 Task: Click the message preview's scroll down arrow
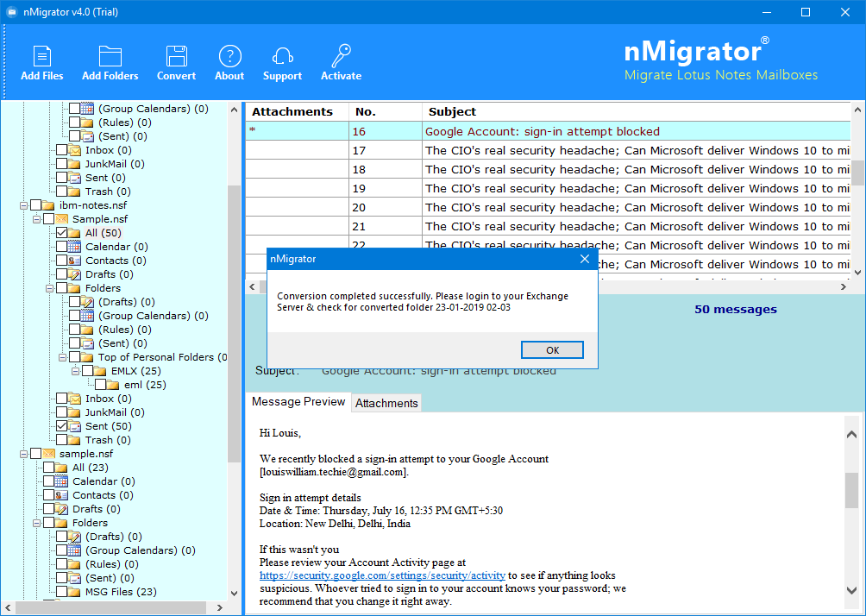coord(851,590)
